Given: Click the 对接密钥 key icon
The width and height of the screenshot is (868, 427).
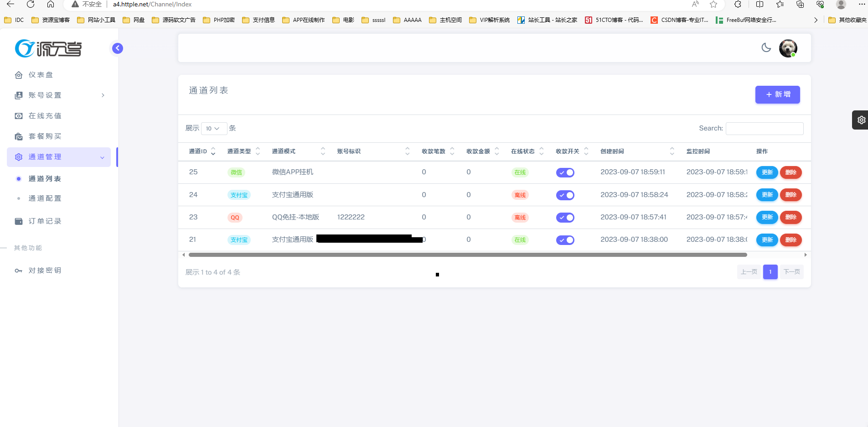Looking at the screenshot, I should tap(19, 271).
